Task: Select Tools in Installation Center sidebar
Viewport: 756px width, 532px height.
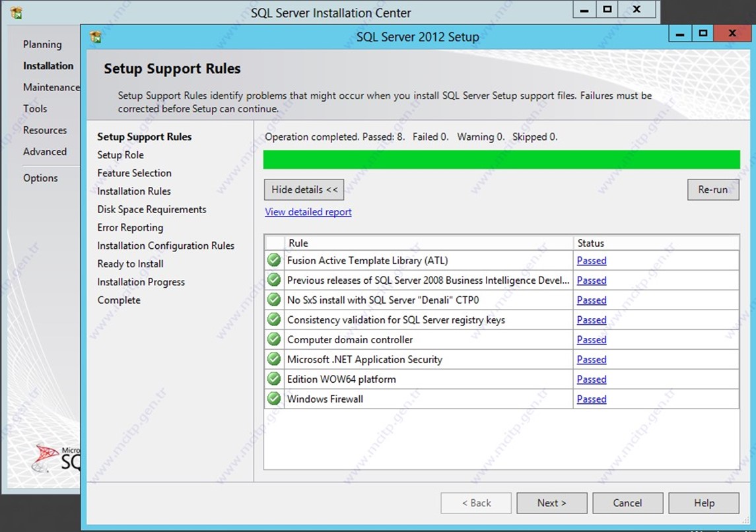Action: (x=35, y=108)
